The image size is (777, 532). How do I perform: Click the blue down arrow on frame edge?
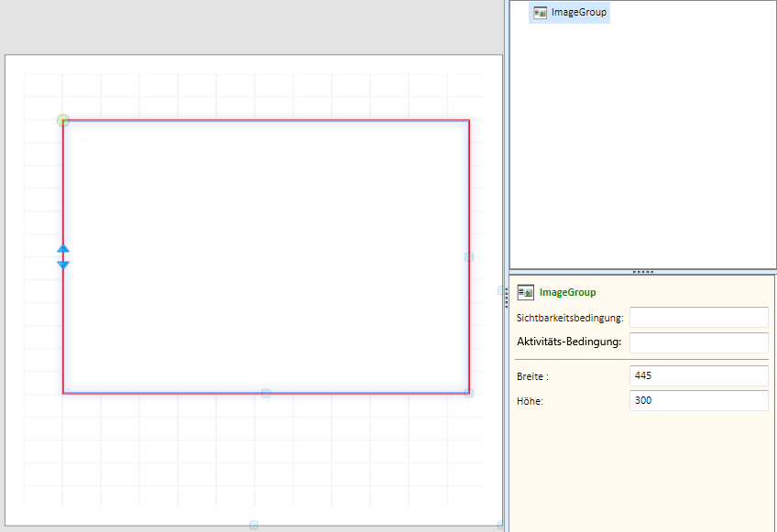pyautogui.click(x=63, y=265)
